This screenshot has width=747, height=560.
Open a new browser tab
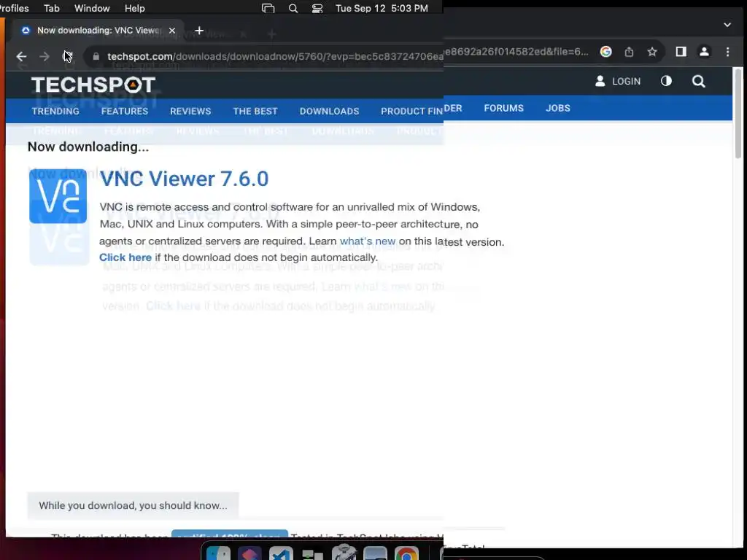pos(199,31)
